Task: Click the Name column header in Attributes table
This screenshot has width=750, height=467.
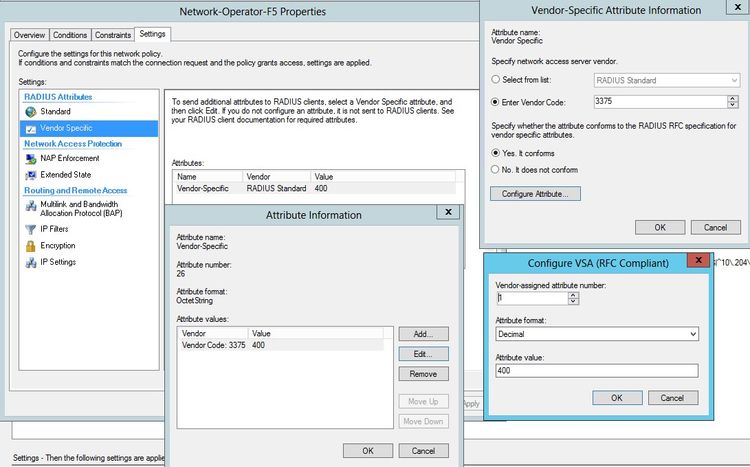Action: coord(207,177)
